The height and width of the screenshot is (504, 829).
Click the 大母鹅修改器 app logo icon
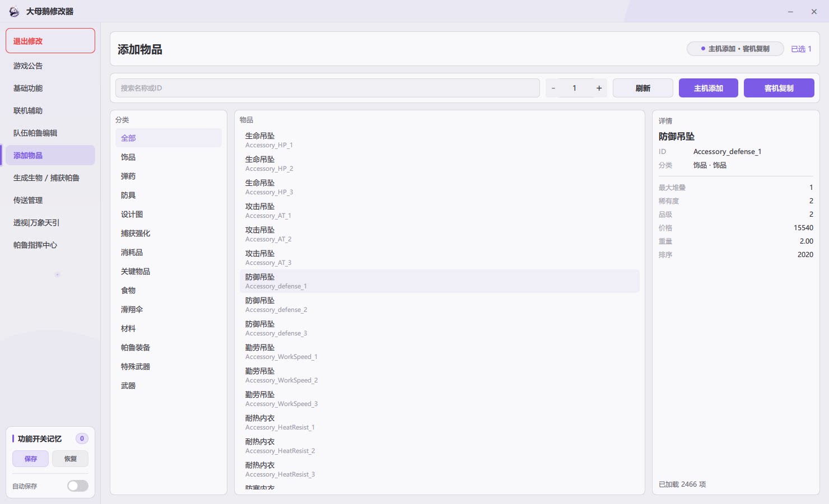tap(14, 11)
